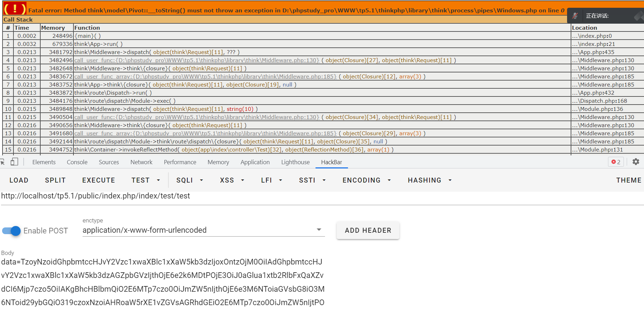Open the Performance tab
This screenshot has height=309, width=644.
coord(180,162)
